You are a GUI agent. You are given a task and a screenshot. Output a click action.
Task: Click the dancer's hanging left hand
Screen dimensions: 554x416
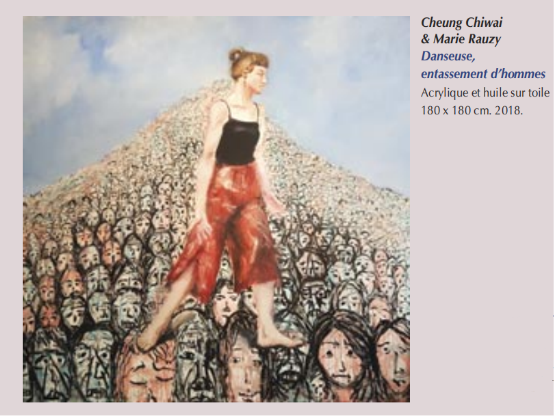pos(202,232)
